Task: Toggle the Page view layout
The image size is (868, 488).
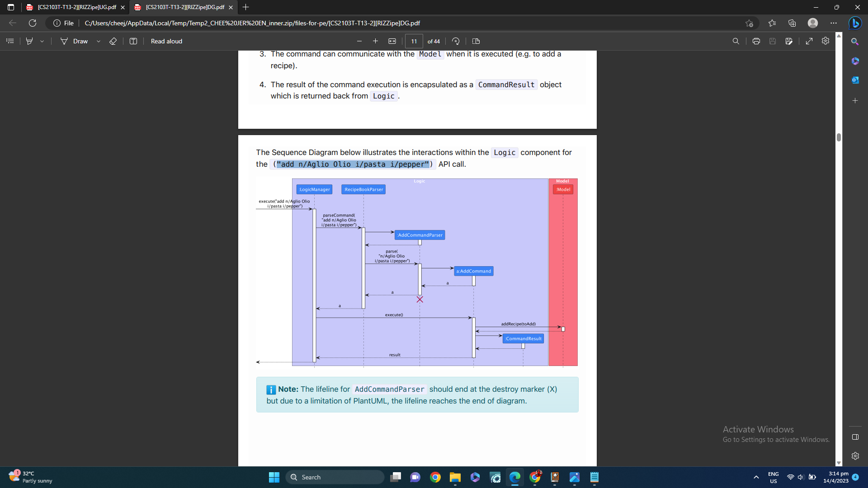Action: [x=476, y=41]
